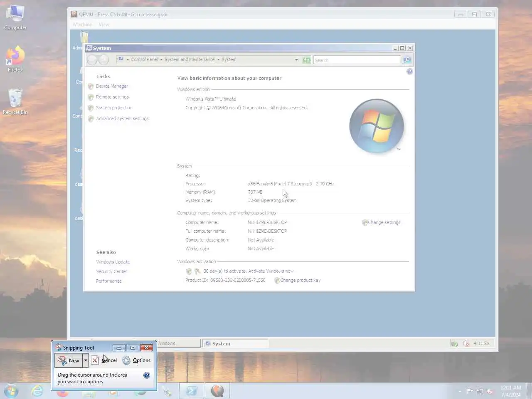Open QEMU Machine menu
The image size is (532, 399).
[82, 25]
